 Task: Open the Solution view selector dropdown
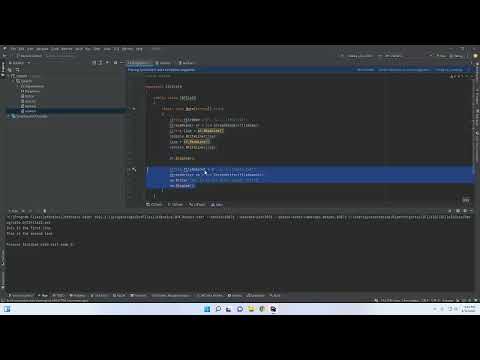(19, 63)
